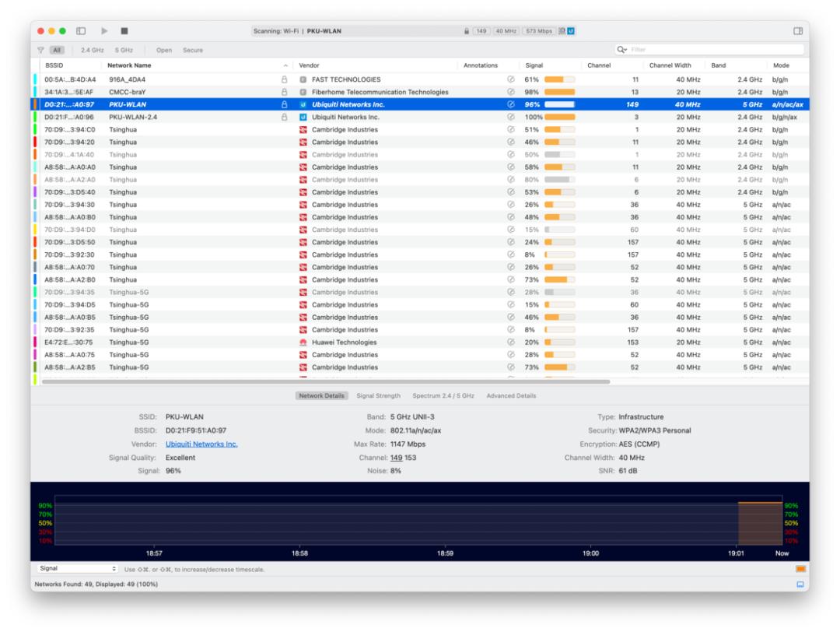
Task: Click the Fiberhome Telecommunication vendor icon
Action: pyautogui.click(x=303, y=92)
